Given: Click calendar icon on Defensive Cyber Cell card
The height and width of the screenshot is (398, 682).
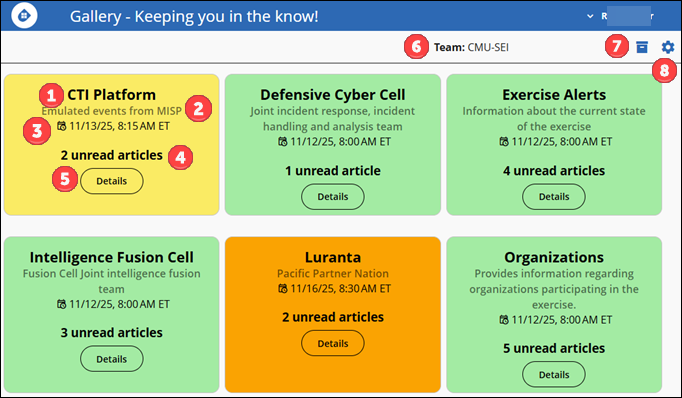Looking at the screenshot, I should click(x=283, y=142).
